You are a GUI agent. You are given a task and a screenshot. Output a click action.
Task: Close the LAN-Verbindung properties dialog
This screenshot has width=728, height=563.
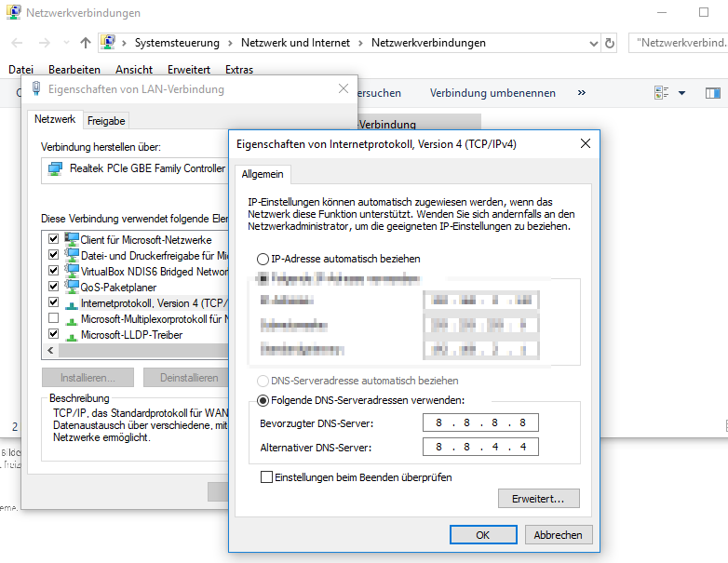344,88
